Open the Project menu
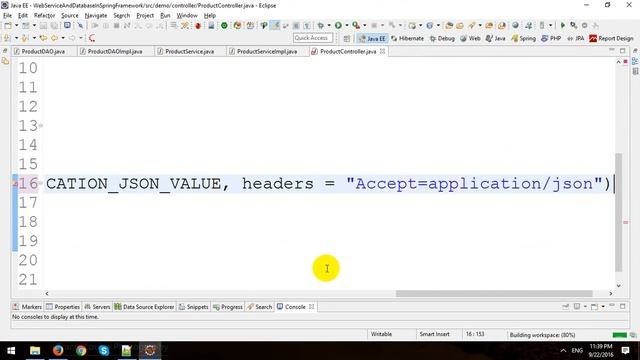This screenshot has width=640, height=360. pos(145,16)
